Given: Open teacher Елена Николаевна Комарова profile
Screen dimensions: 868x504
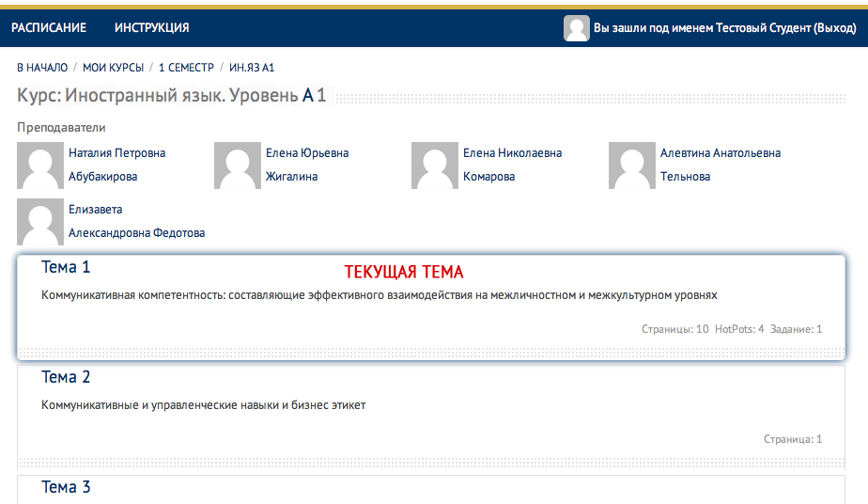Looking at the screenshot, I should coord(512,165).
